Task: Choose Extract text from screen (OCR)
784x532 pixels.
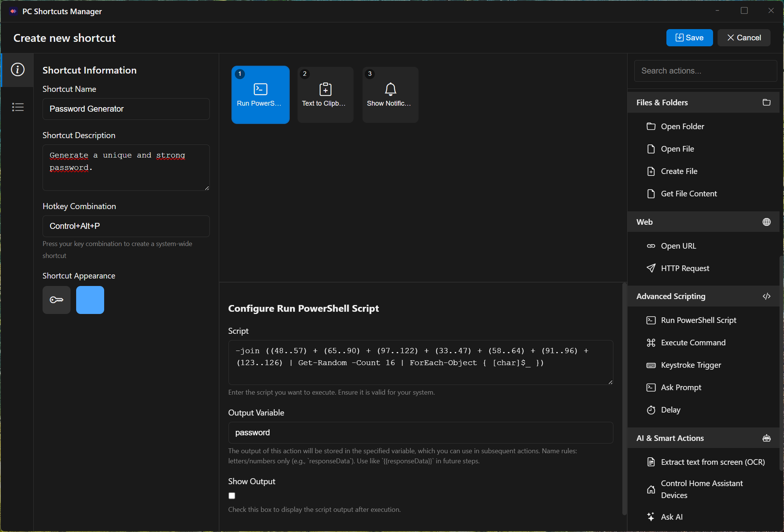Action: point(712,462)
